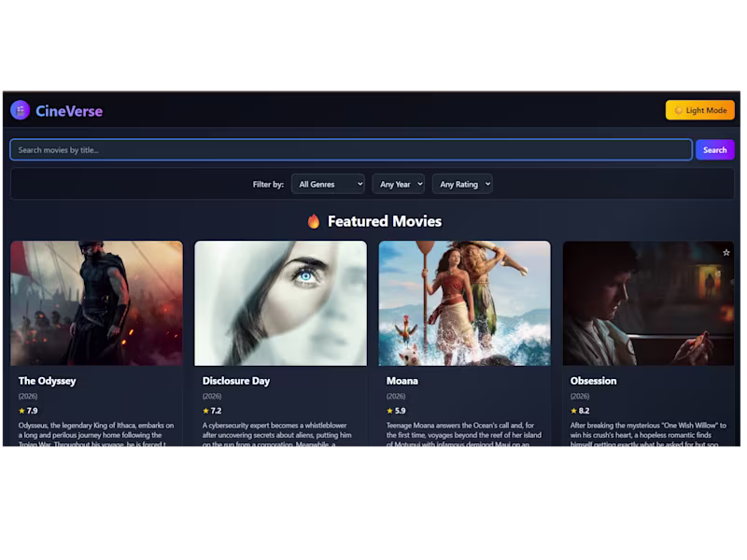Click the Disclosure Day movie title
The width and height of the screenshot is (747, 560).
[x=236, y=381]
